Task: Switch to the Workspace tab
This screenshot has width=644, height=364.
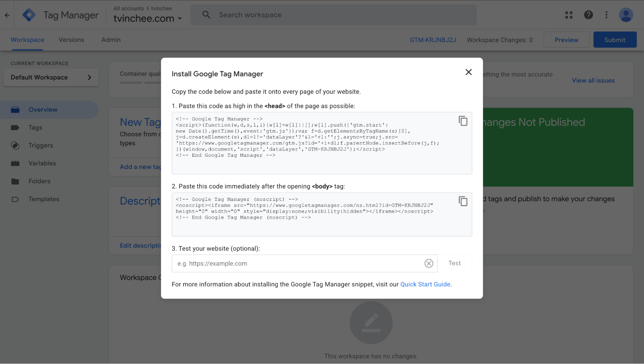Action: pos(27,40)
